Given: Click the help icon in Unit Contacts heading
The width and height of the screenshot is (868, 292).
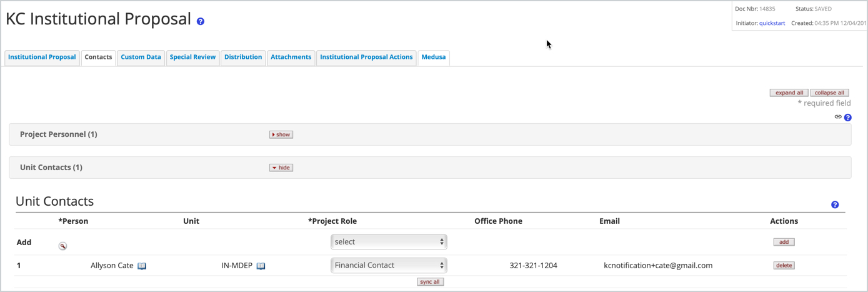Looking at the screenshot, I should tap(835, 205).
